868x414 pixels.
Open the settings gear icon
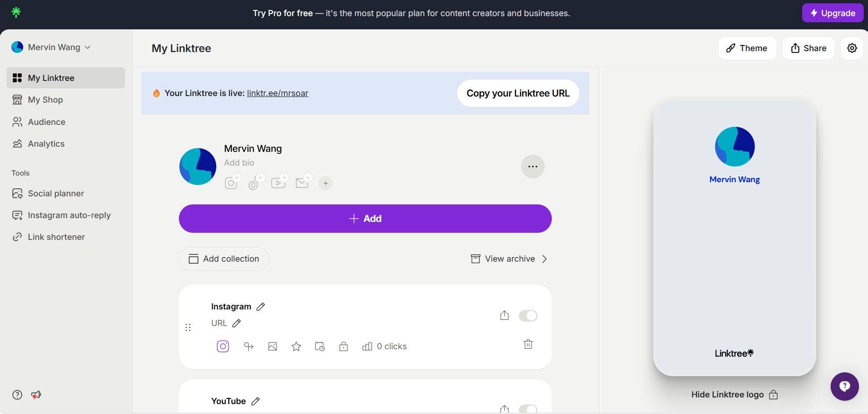click(852, 48)
